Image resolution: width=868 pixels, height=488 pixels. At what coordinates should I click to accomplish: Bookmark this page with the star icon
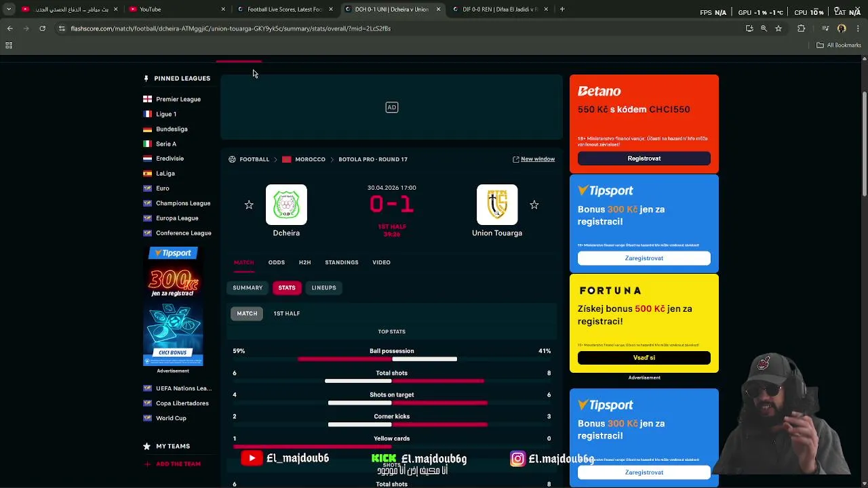click(778, 28)
